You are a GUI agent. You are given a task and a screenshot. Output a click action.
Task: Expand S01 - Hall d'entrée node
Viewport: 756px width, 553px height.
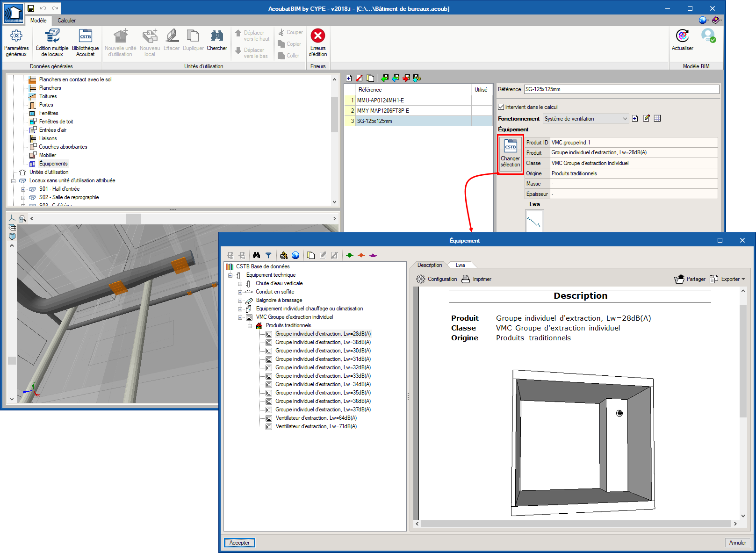click(23, 189)
